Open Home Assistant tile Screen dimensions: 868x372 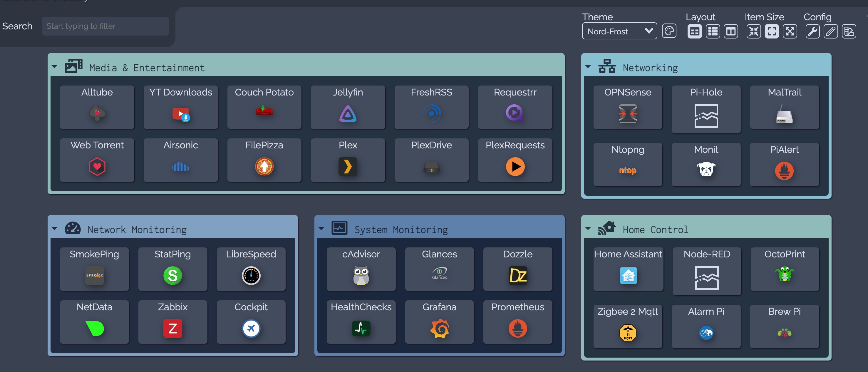[628, 269]
